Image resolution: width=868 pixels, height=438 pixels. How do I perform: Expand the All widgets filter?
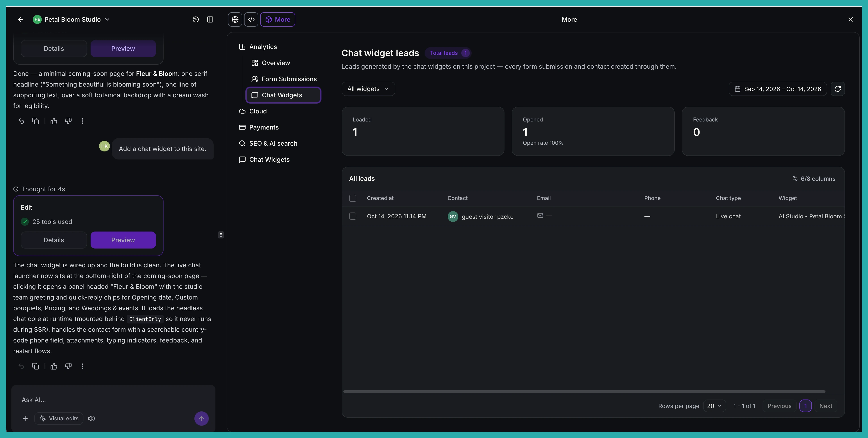coord(368,89)
